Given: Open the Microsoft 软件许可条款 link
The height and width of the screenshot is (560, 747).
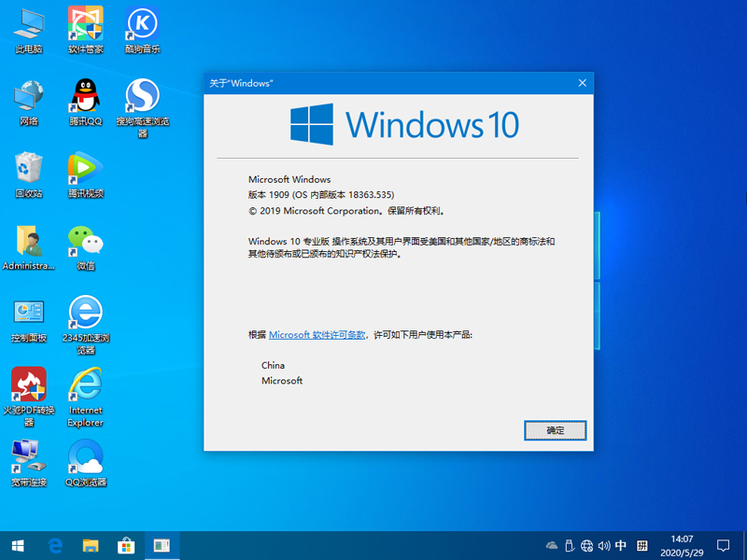Looking at the screenshot, I should tap(317, 334).
